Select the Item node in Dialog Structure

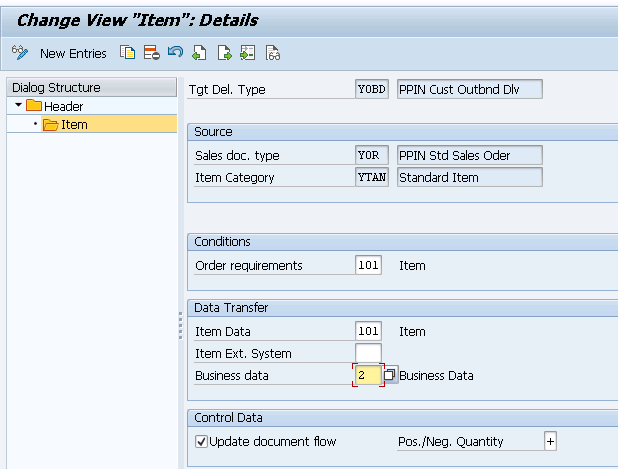(x=74, y=125)
